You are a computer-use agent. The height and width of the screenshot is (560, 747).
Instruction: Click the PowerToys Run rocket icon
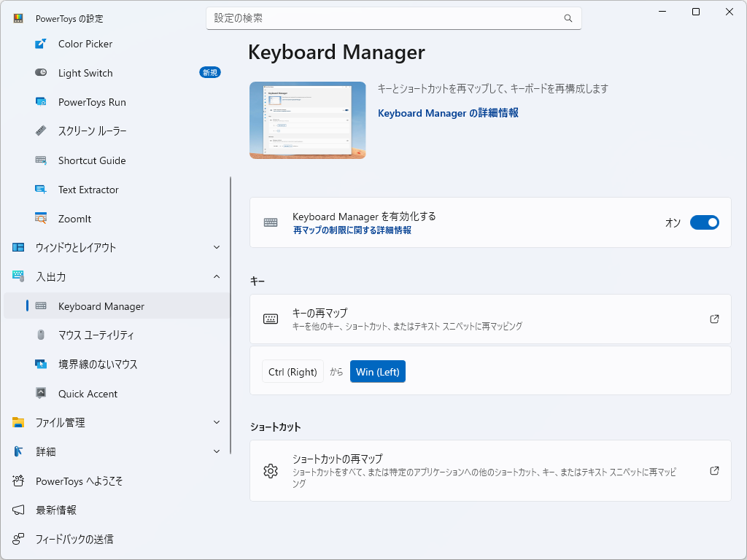[42, 102]
